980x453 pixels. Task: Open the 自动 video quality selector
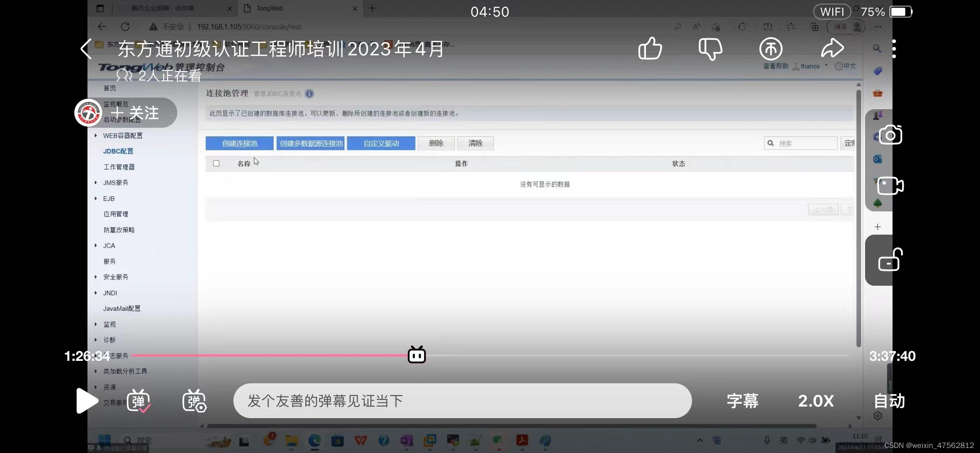pyautogui.click(x=889, y=401)
